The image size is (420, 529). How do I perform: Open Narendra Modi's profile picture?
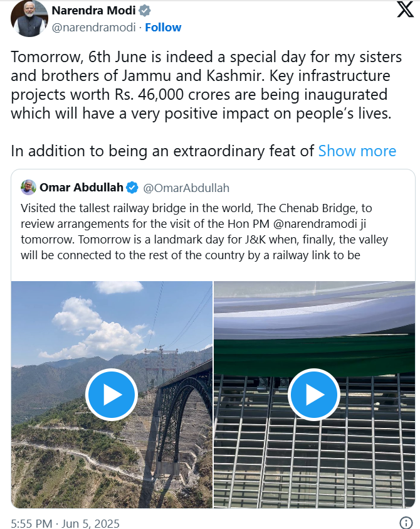point(29,18)
